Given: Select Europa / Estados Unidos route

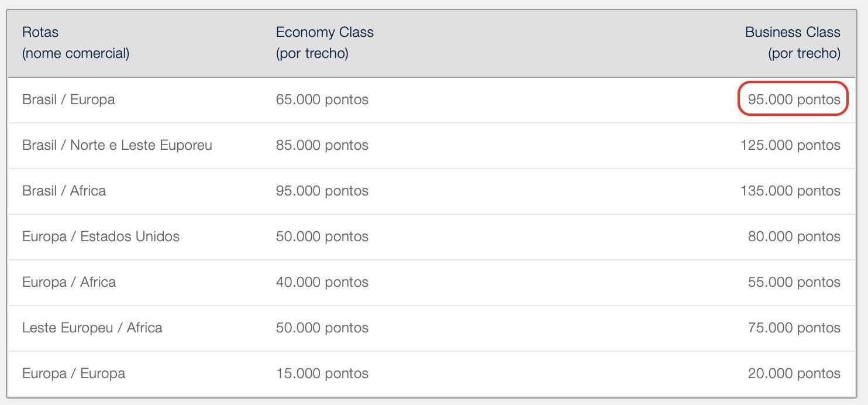Looking at the screenshot, I should (101, 236).
